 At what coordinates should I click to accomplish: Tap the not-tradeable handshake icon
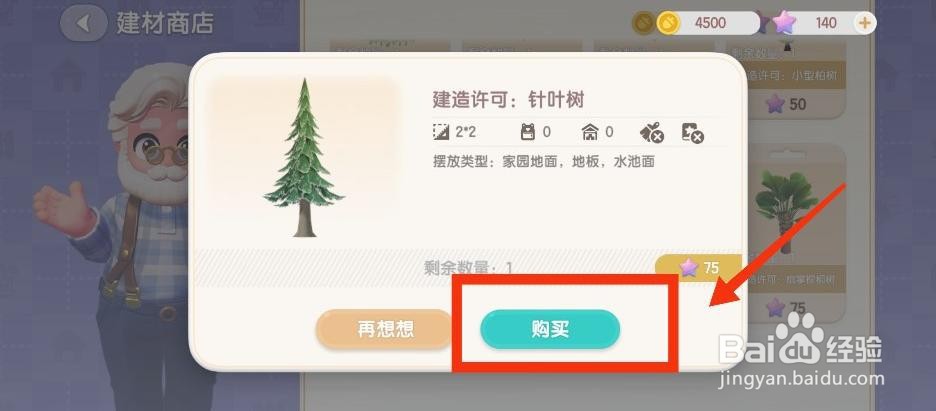652,133
